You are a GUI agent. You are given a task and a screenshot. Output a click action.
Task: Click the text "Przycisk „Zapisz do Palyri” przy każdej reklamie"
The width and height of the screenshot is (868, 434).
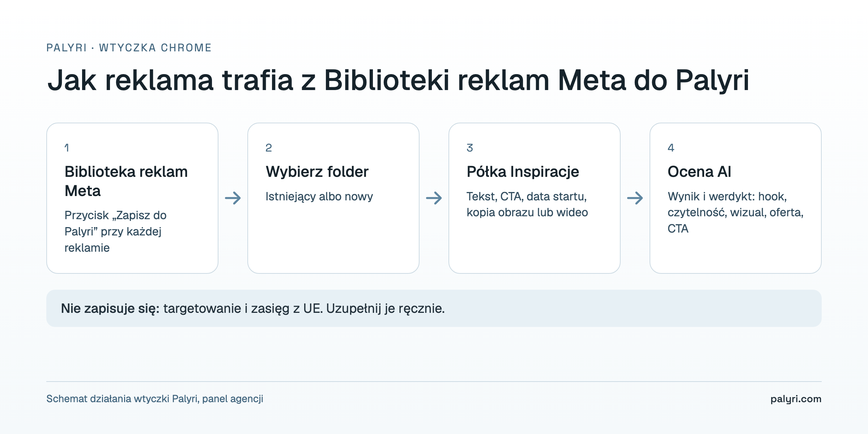(x=115, y=231)
